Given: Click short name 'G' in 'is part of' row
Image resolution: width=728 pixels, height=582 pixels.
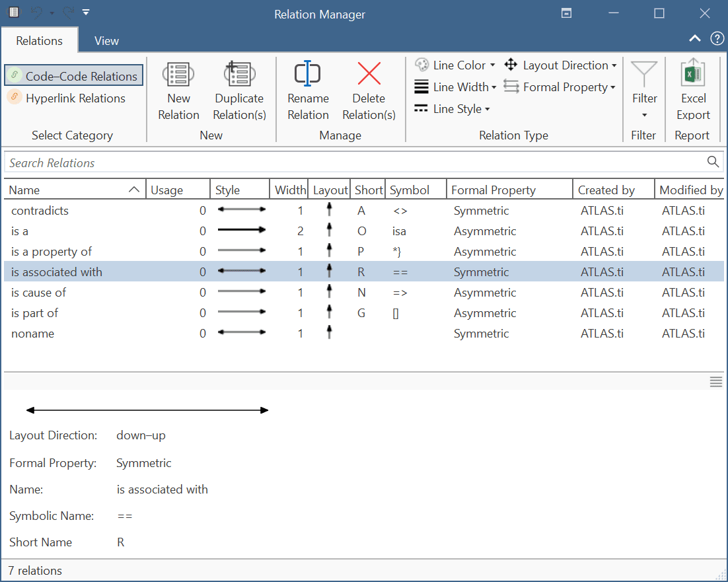Looking at the screenshot, I should coord(361,313).
